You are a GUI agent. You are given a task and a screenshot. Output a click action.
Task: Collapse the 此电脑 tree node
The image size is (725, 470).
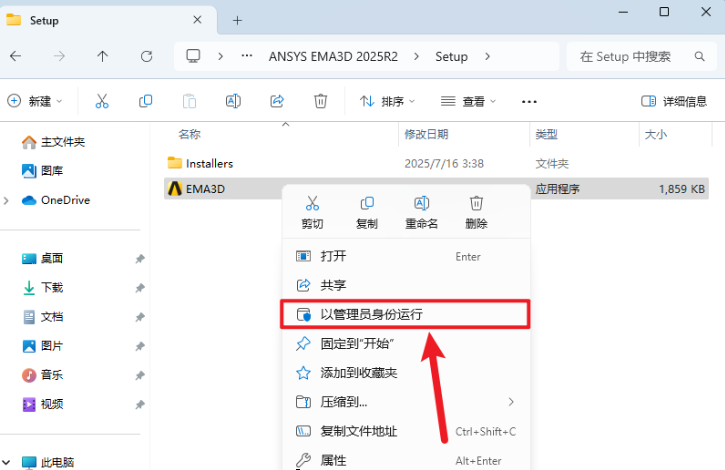[x=6, y=462]
